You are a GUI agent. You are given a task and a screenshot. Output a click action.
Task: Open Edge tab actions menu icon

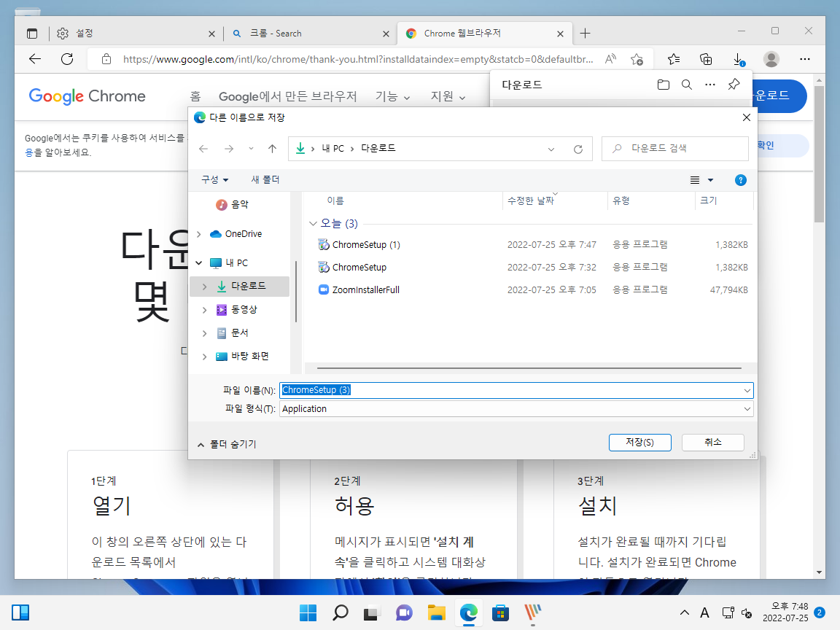pyautogui.click(x=32, y=34)
